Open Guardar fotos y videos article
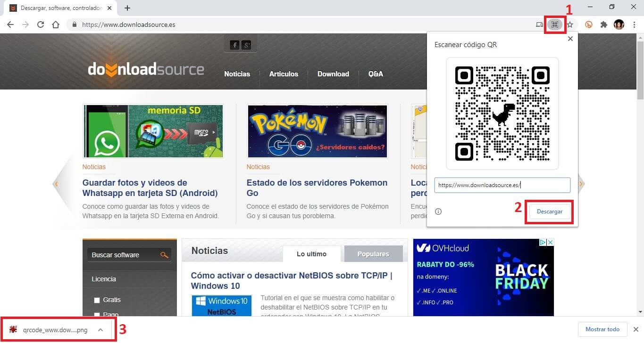The width and height of the screenshot is (644, 343). pos(150,188)
